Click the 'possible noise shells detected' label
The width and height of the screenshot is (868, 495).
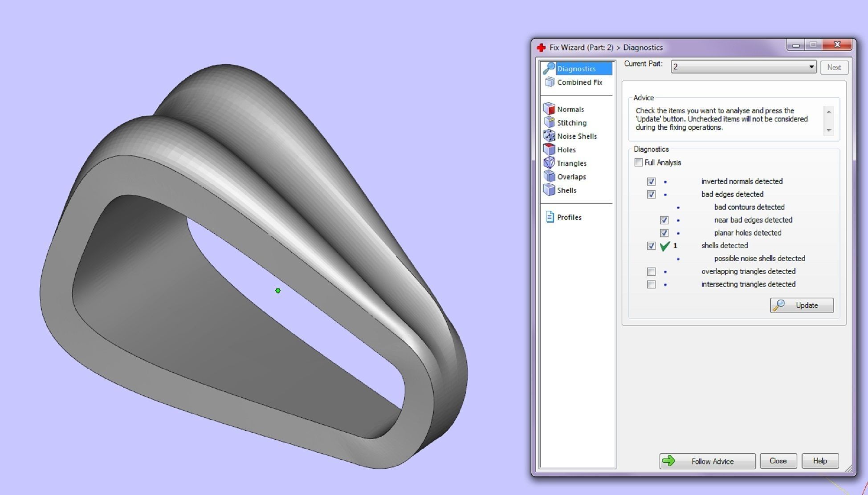[759, 259]
